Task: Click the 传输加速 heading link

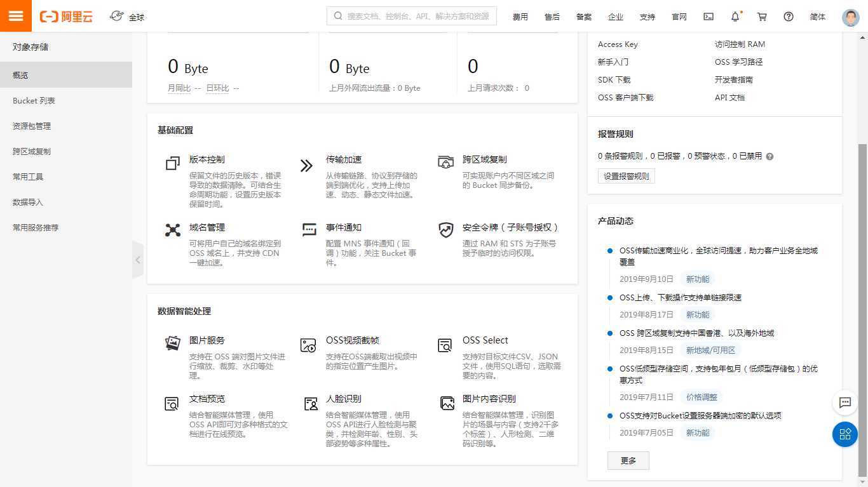Action: pos(344,159)
